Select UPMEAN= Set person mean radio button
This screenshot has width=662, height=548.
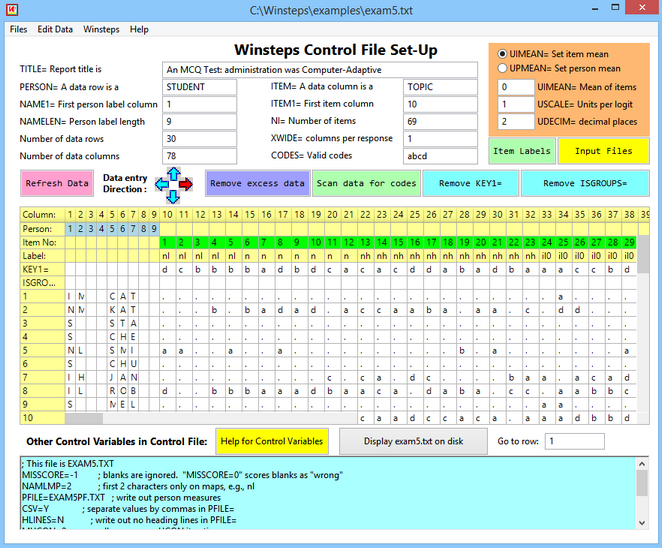502,68
